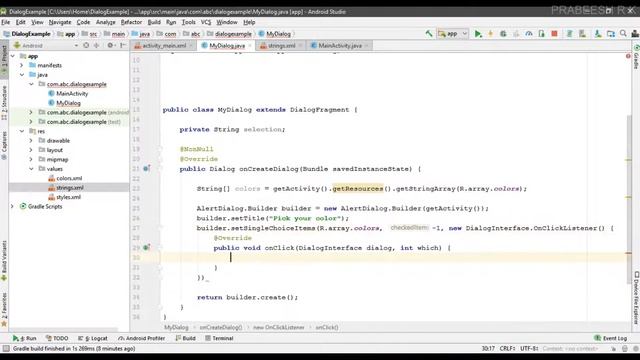This screenshot has width=640, height=360.
Task: Start debugging with the bug icon
Action: (503, 34)
